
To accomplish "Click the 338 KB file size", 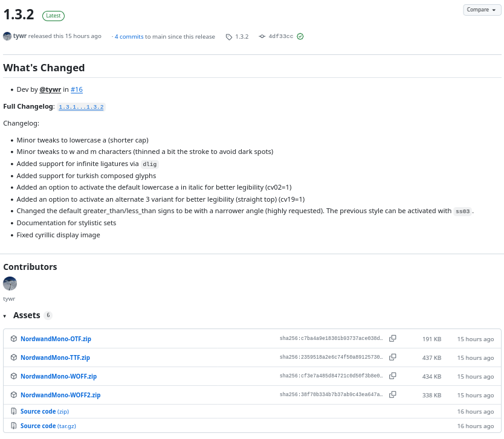I will [x=431, y=395].
